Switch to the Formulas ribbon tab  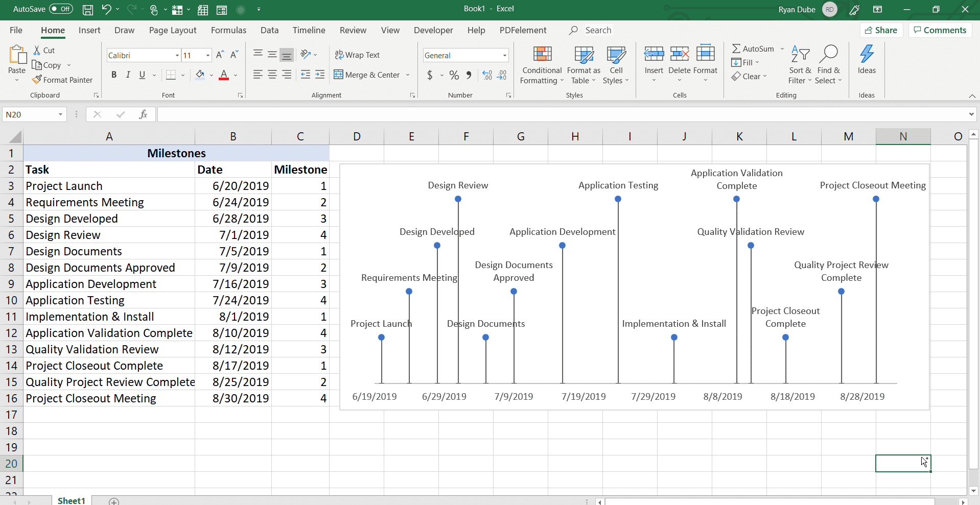[228, 30]
